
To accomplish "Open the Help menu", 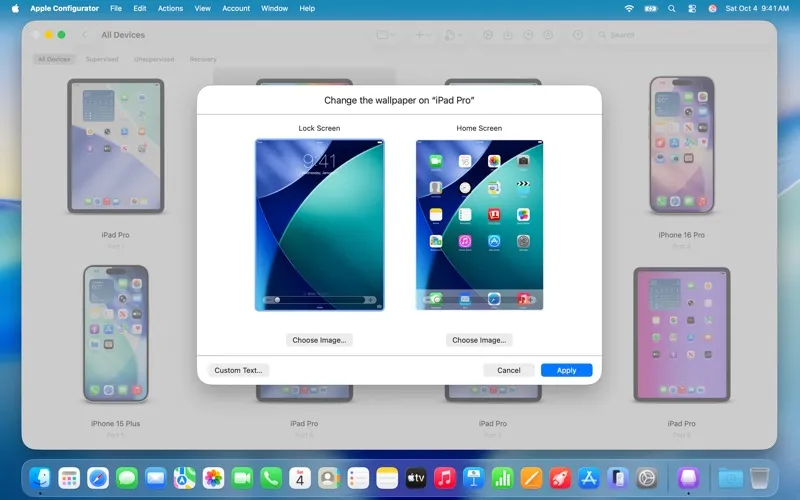I will click(307, 8).
